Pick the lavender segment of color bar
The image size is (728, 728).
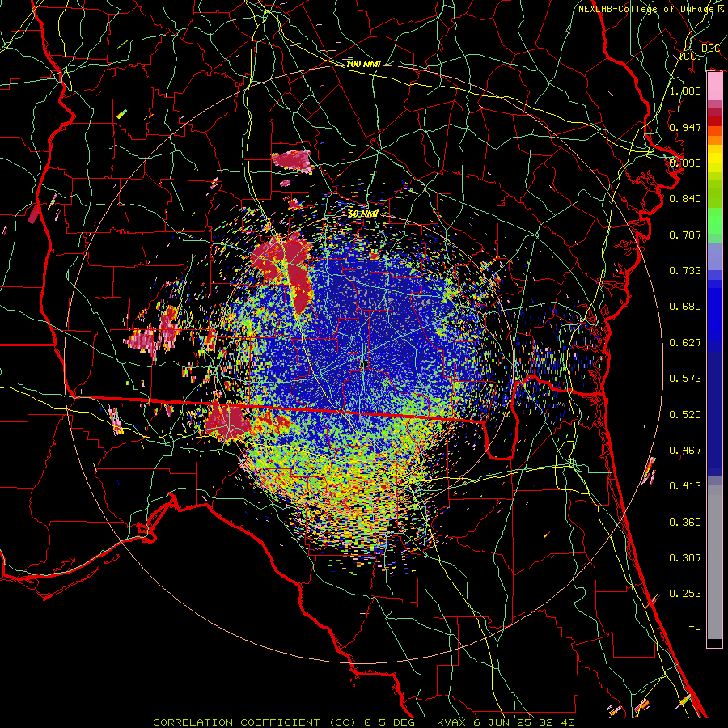714,257
